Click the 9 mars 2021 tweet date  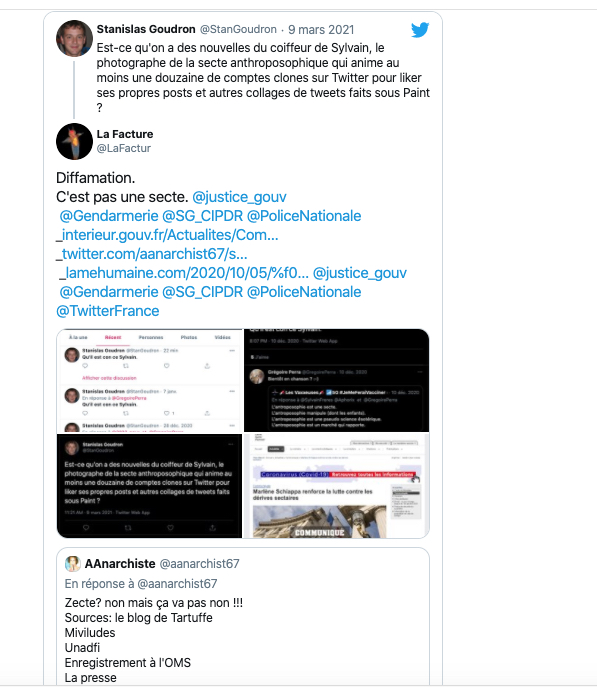pyautogui.click(x=321, y=29)
